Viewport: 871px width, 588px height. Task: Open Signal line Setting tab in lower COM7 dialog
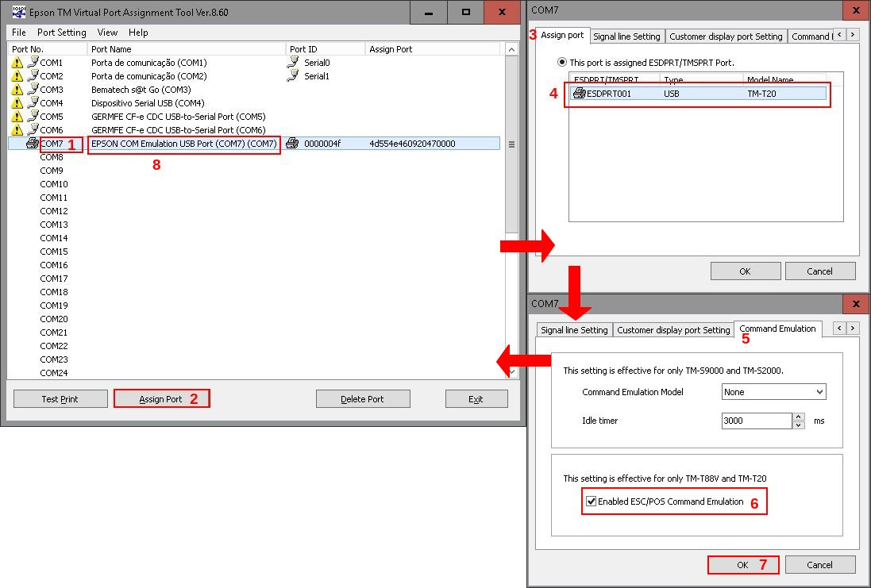point(574,330)
